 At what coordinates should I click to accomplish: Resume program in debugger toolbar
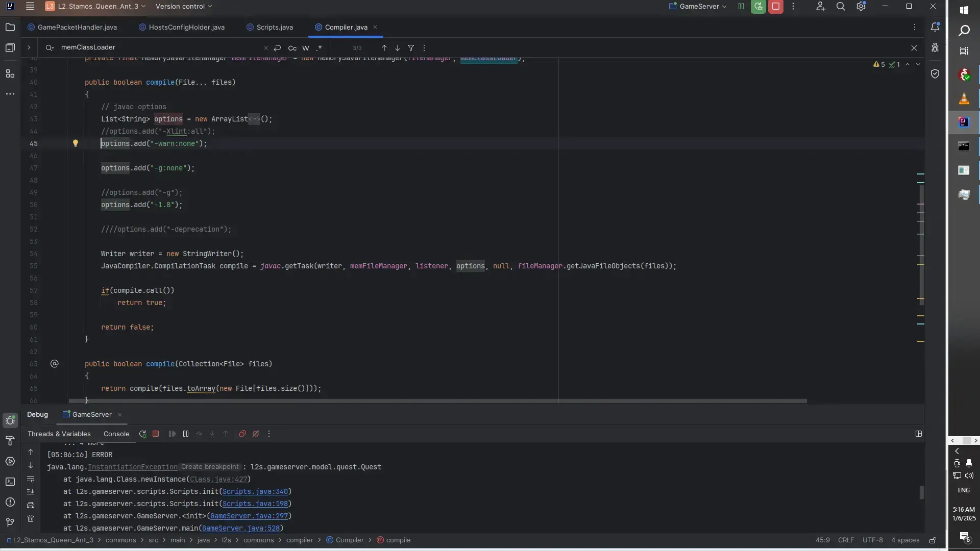(173, 434)
